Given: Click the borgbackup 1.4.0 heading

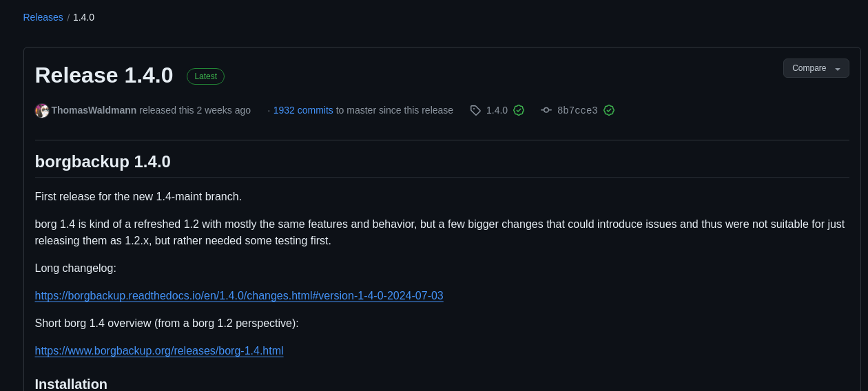Looking at the screenshot, I should (x=103, y=162).
